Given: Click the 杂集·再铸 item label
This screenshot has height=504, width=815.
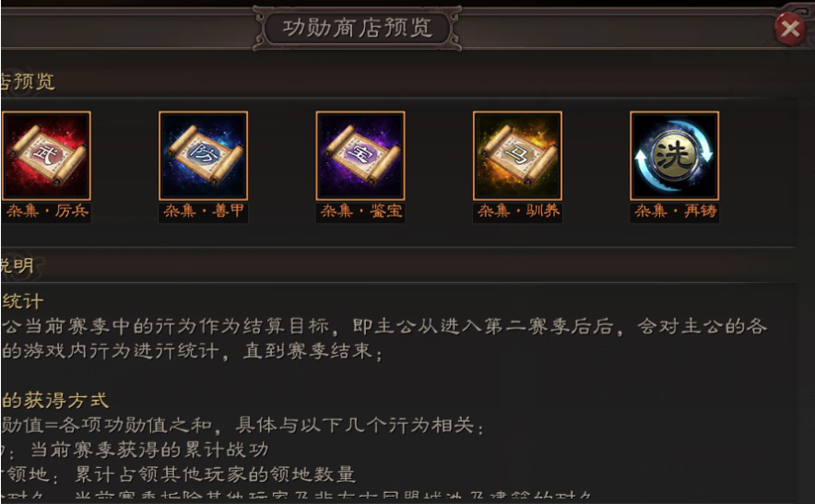Looking at the screenshot, I should tap(675, 211).
